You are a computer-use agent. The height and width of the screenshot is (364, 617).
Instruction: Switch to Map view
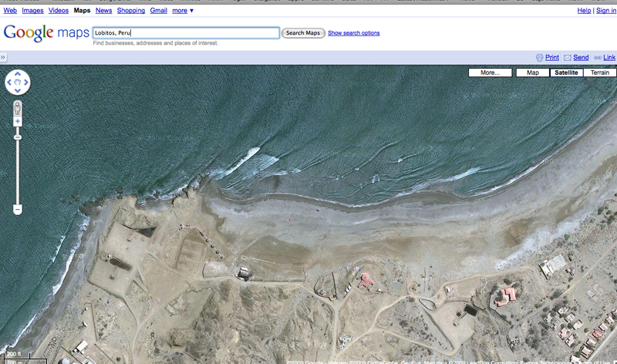tap(532, 72)
